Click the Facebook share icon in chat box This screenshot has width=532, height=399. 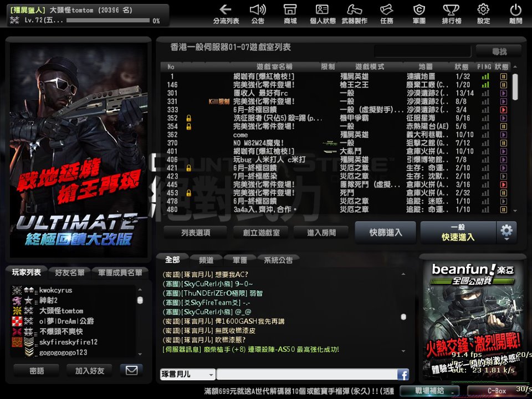pyautogui.click(x=403, y=375)
